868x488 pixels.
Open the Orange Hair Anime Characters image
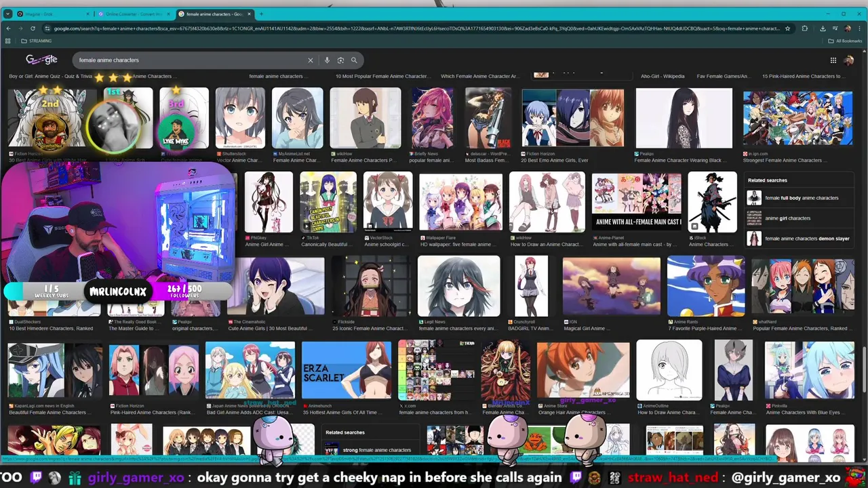pos(583,370)
